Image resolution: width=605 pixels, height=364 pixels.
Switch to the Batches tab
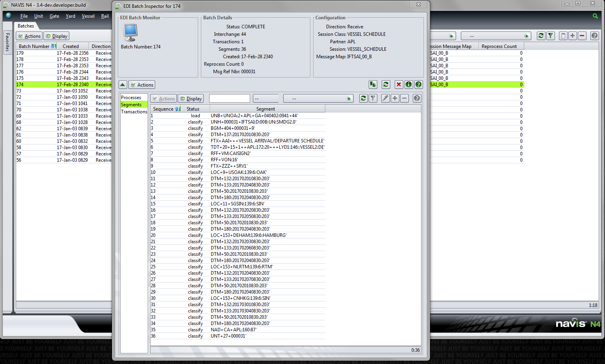point(26,26)
